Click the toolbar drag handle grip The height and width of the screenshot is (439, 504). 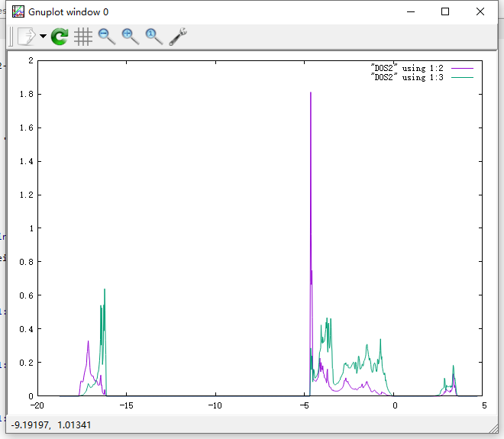click(11, 37)
